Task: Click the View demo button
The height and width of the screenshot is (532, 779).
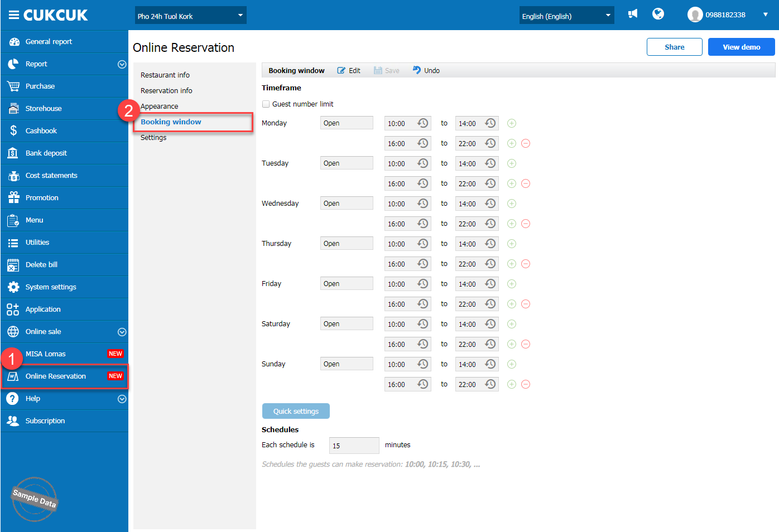Action: click(741, 47)
